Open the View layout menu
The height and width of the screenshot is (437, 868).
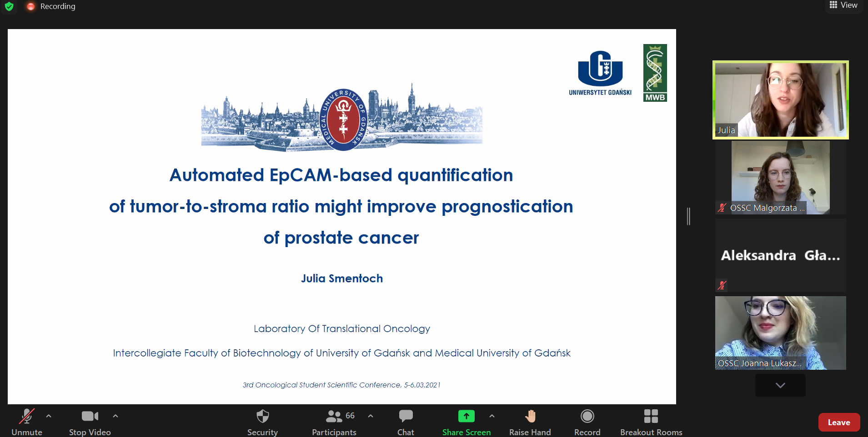[x=843, y=5]
